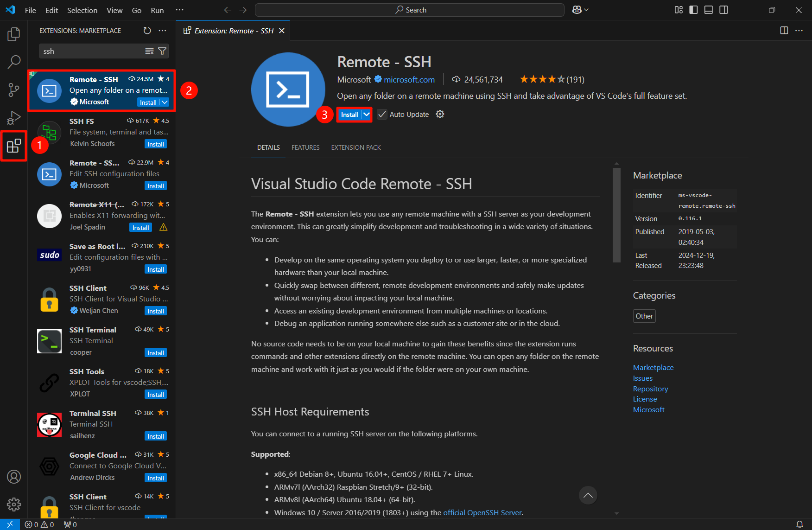
Task: Toggle the bottom panel layout button
Action: (708, 10)
